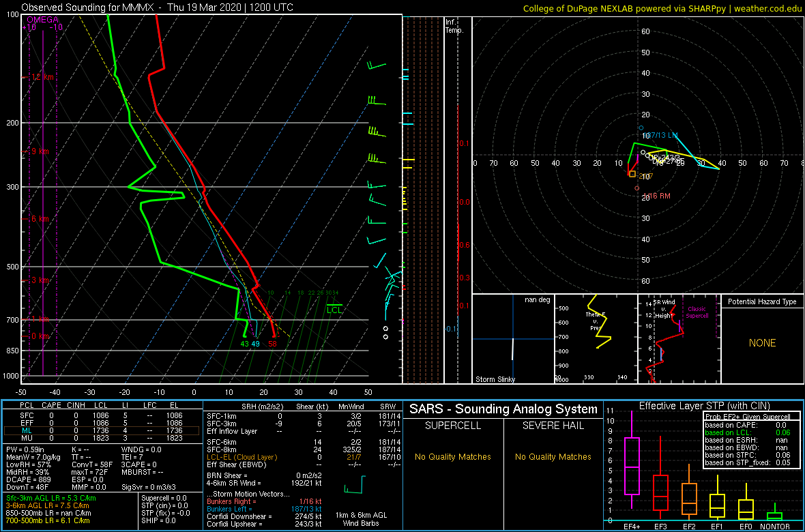Select the MU parcel row
805x532 pixels.
click(102, 439)
